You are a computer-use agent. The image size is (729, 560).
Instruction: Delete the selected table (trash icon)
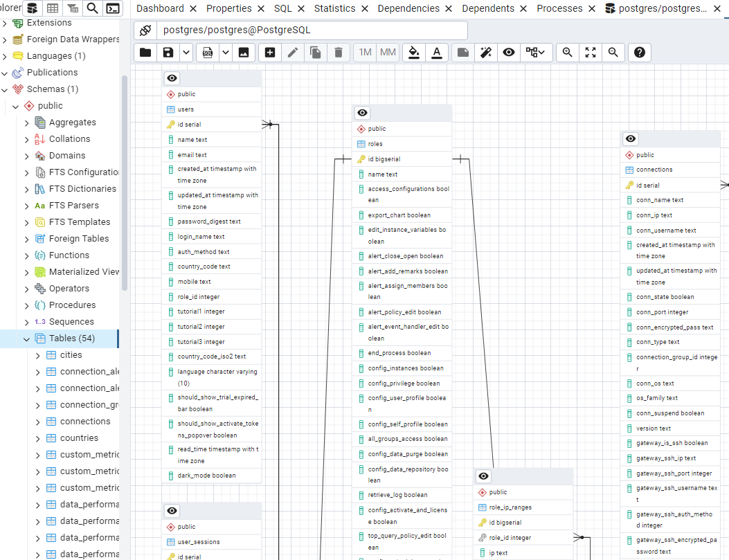338,53
